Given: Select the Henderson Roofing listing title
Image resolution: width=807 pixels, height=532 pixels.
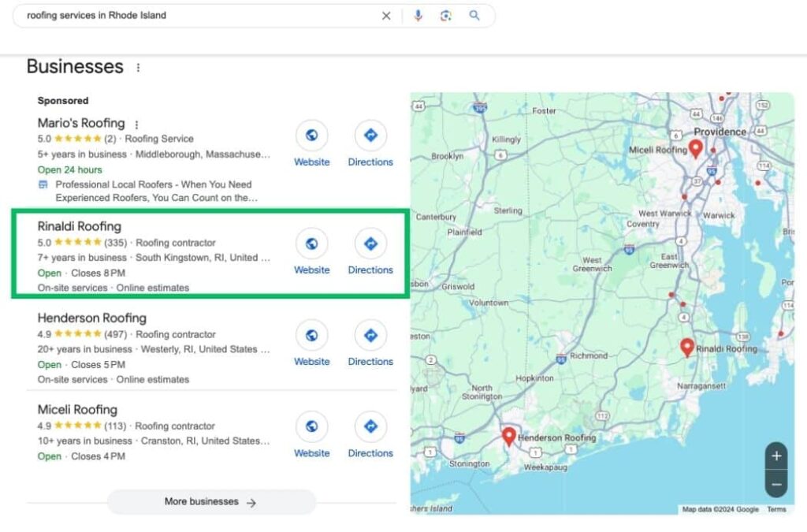Looking at the screenshot, I should (x=91, y=318).
